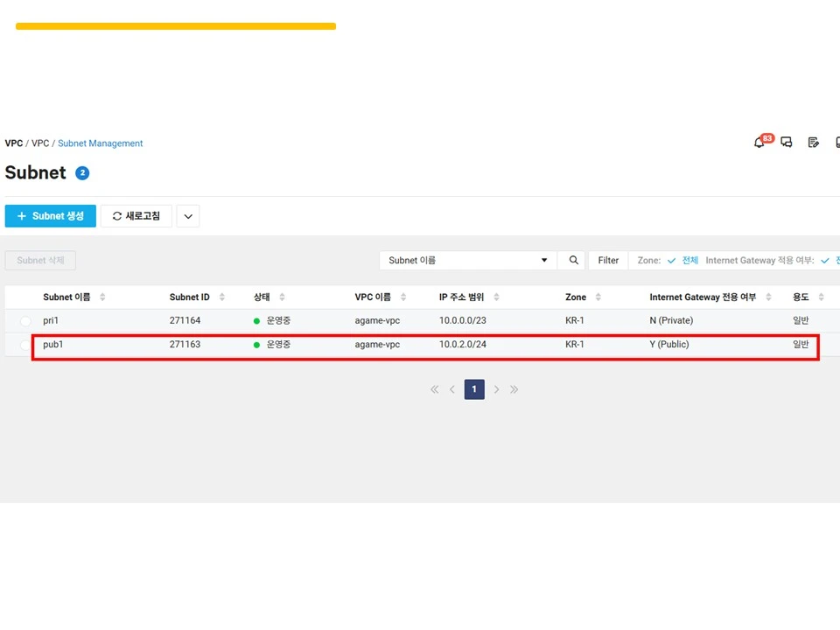840x630 pixels.
Task: Go to last page of results
Action: coord(514,389)
